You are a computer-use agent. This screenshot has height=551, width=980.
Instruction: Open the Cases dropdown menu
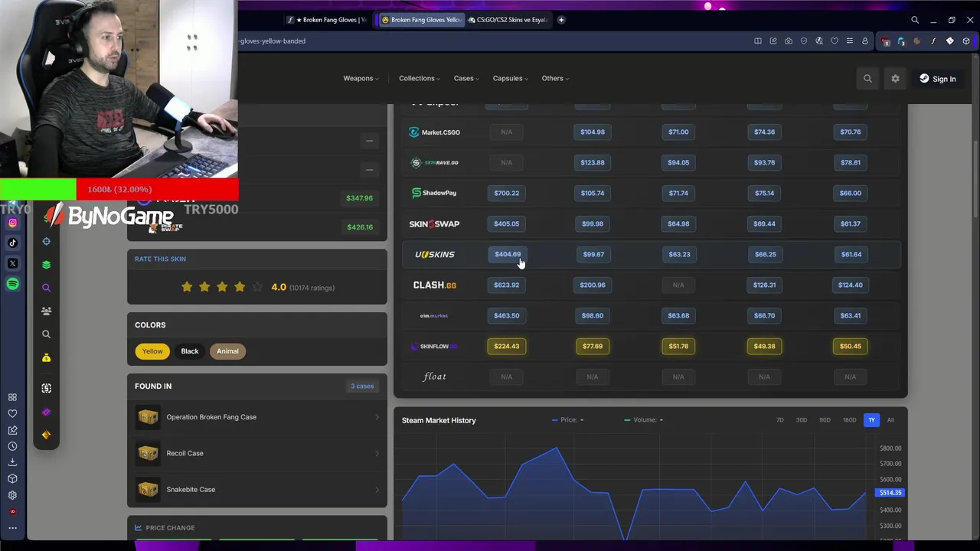pos(466,78)
